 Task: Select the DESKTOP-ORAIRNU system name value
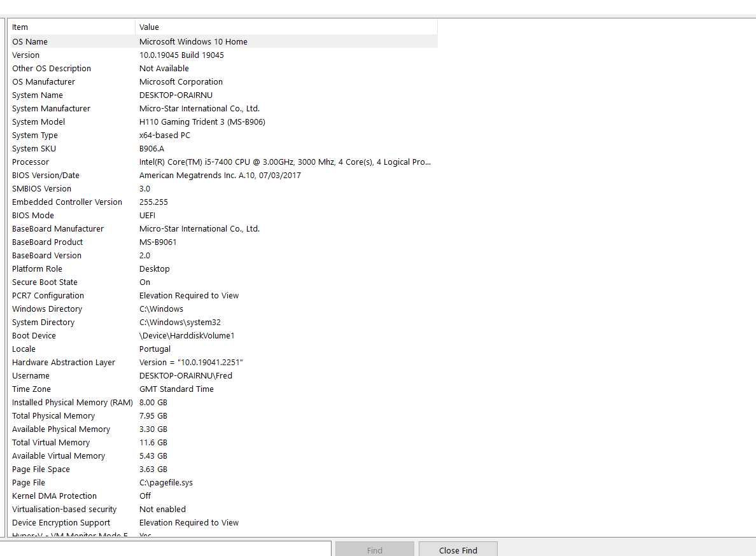coord(176,95)
